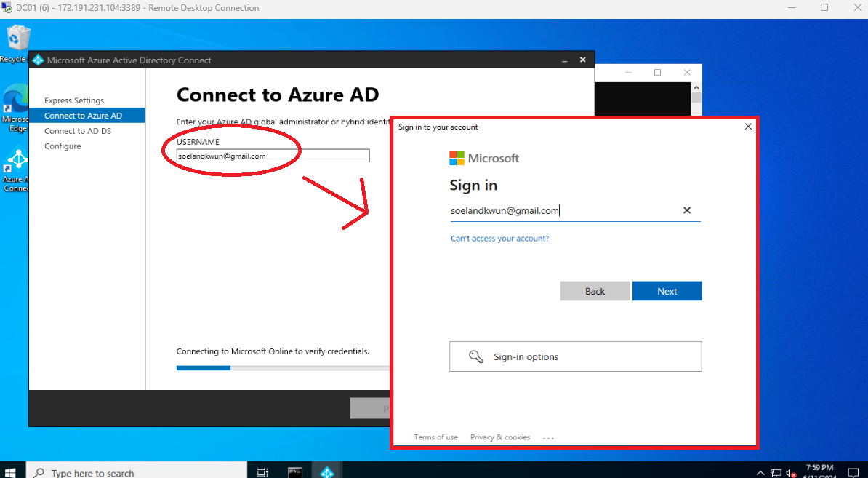Click the Back button in sign-in dialog
The image size is (868, 478).
click(x=595, y=291)
